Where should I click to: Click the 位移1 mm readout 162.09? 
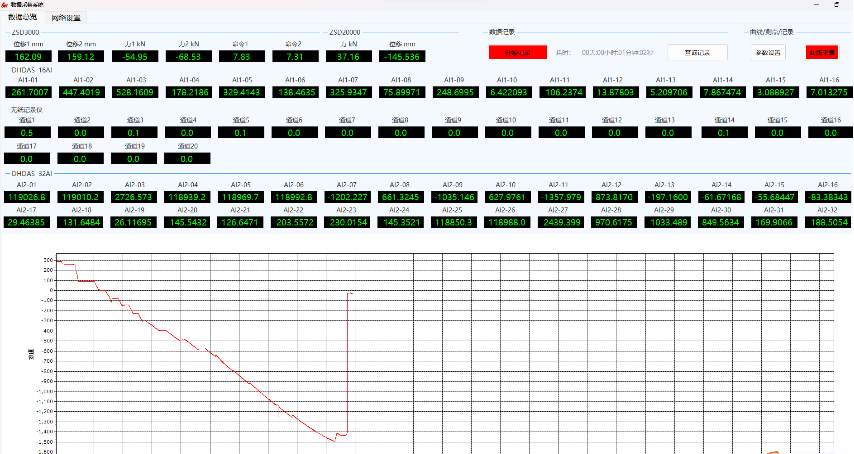28,57
